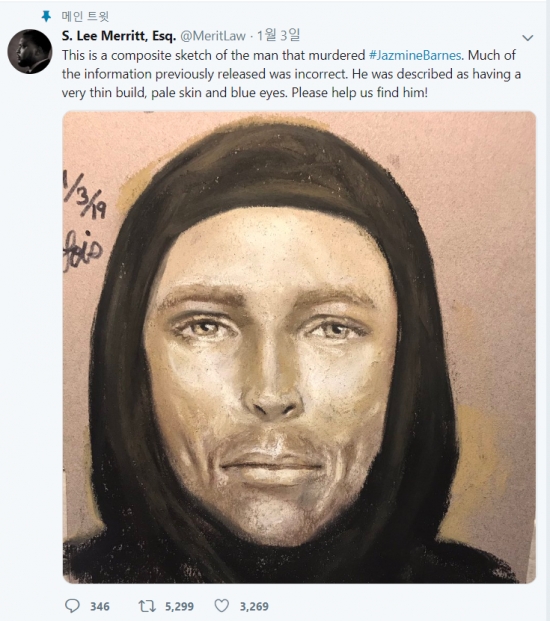Click the tweet date 1월 3일
Viewport: 550px width, 621px height.
[x=278, y=36]
